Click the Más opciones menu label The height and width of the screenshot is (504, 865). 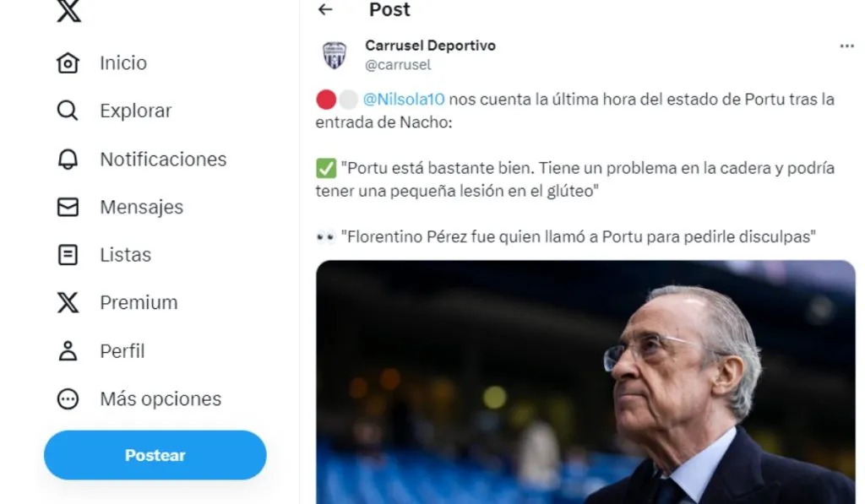[x=160, y=398]
